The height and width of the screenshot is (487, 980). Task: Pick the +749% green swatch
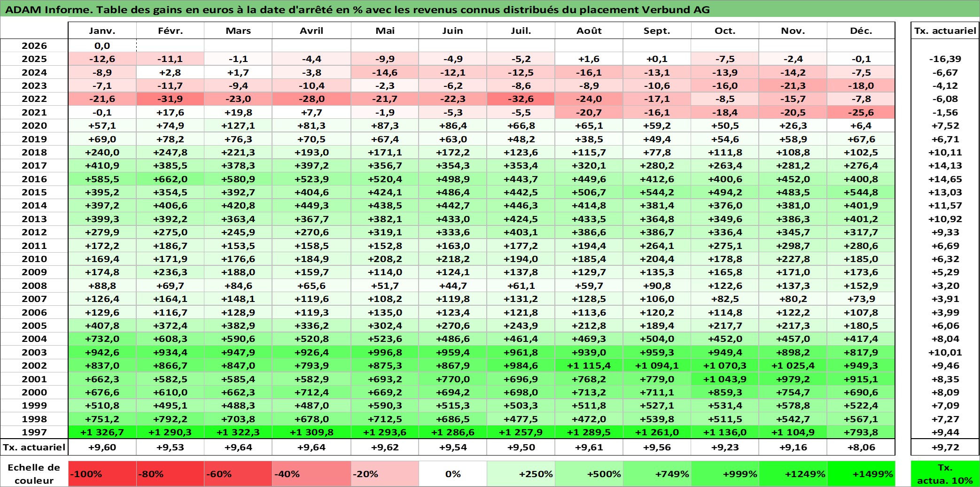pos(657,474)
